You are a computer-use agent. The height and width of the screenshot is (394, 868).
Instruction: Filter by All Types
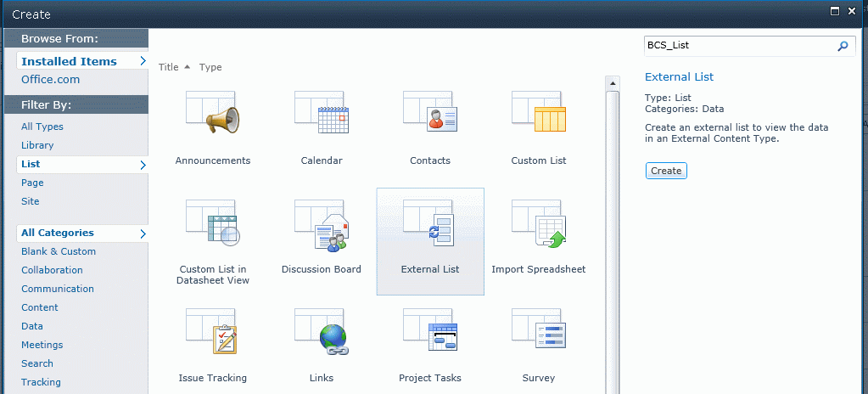click(42, 127)
